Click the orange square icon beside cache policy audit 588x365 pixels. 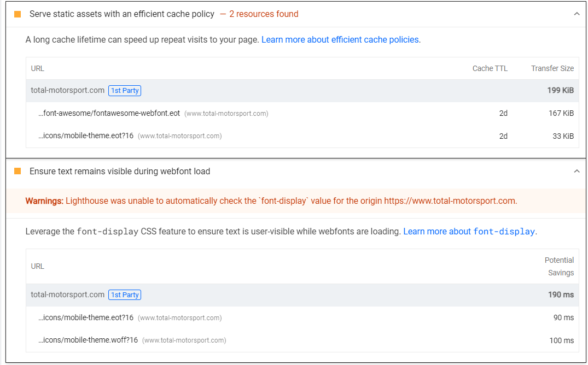pyautogui.click(x=18, y=14)
